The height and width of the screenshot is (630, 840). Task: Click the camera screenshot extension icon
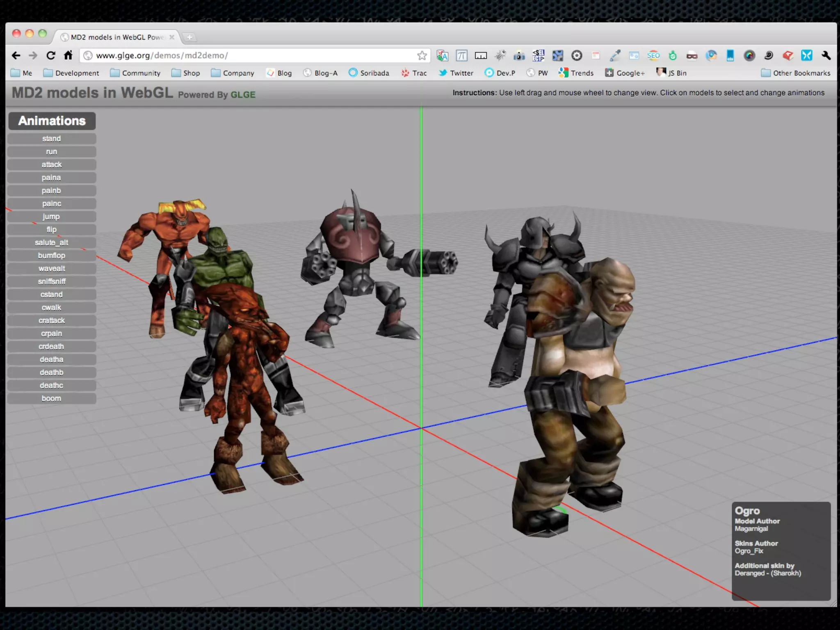click(x=519, y=55)
